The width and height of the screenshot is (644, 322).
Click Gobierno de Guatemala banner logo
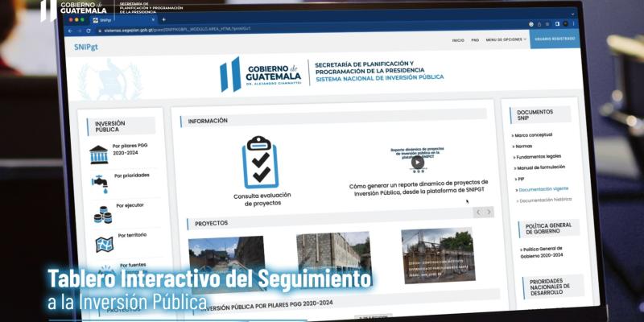click(261, 74)
